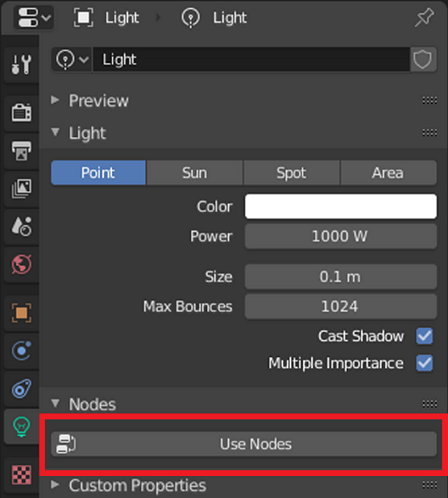Open the Physics properties tab
The width and height of the screenshot is (448, 498).
pos(21,350)
